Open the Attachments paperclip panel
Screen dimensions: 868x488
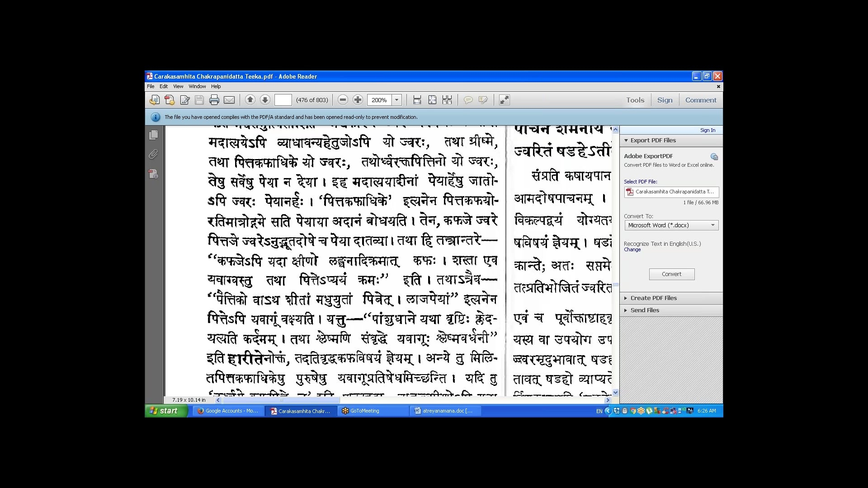153,155
